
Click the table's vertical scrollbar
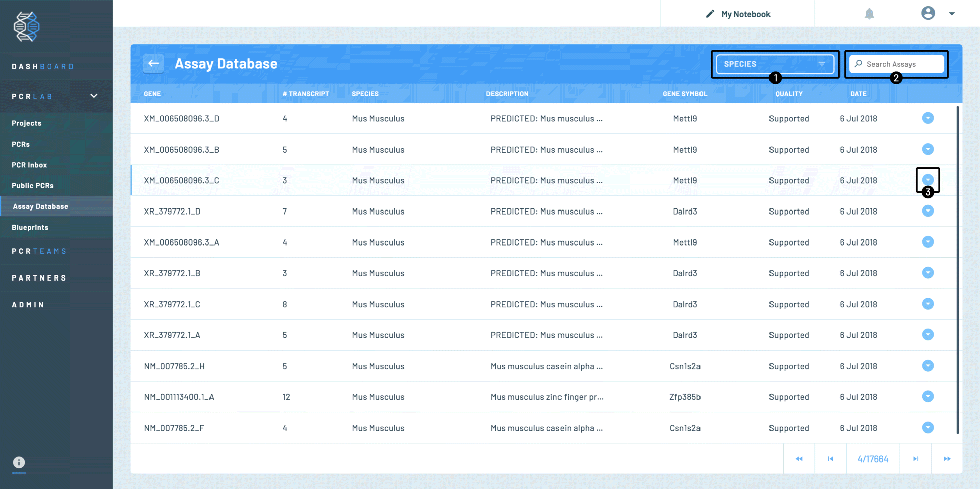[957, 269]
